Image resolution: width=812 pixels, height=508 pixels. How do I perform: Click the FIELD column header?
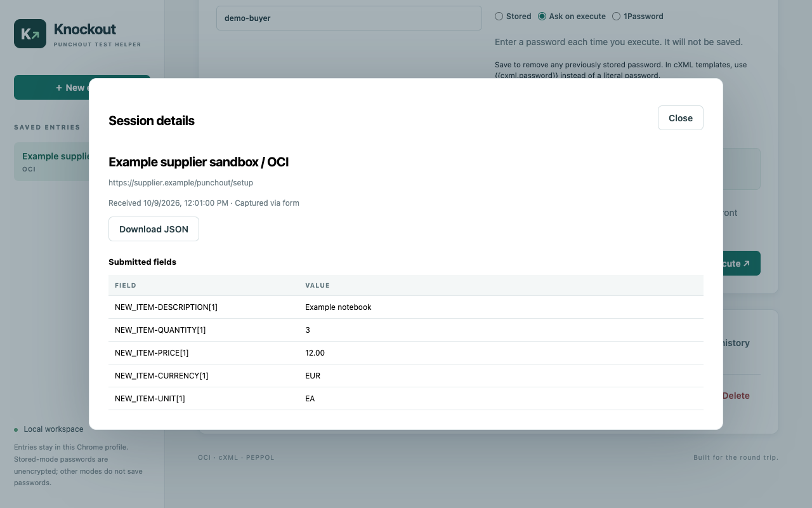pyautogui.click(x=126, y=286)
